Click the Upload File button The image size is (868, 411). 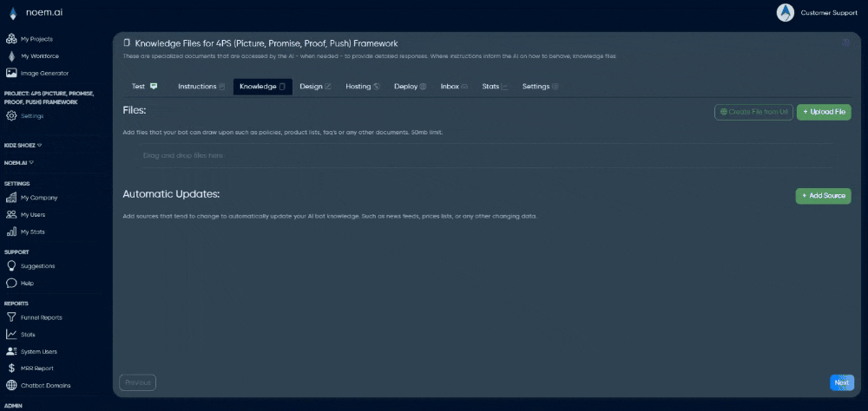pos(823,112)
